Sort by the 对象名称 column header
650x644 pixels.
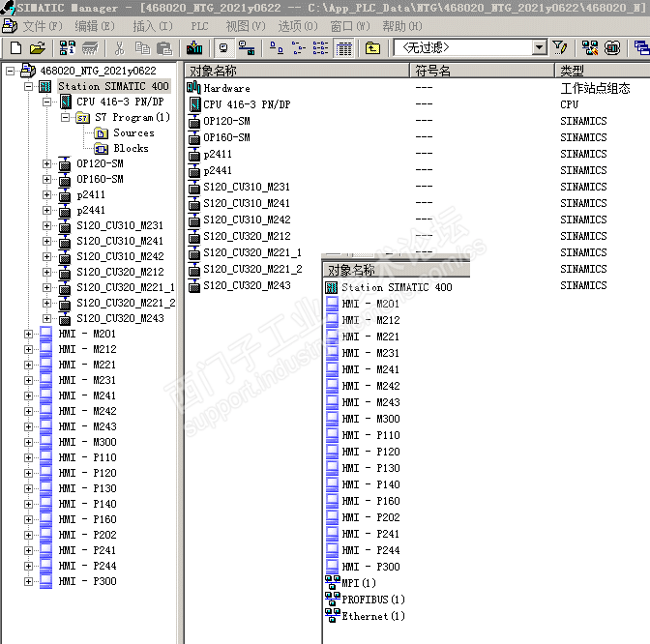pos(297,71)
